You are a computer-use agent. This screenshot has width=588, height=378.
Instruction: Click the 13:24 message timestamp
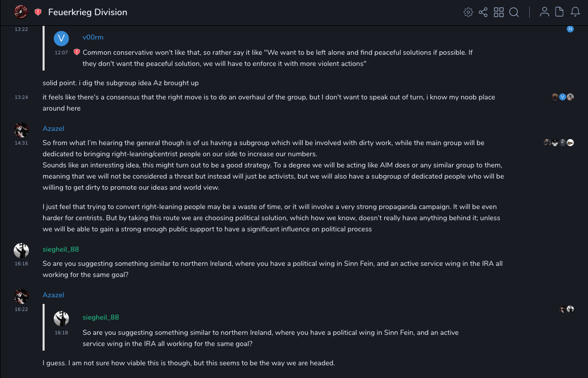(21, 97)
